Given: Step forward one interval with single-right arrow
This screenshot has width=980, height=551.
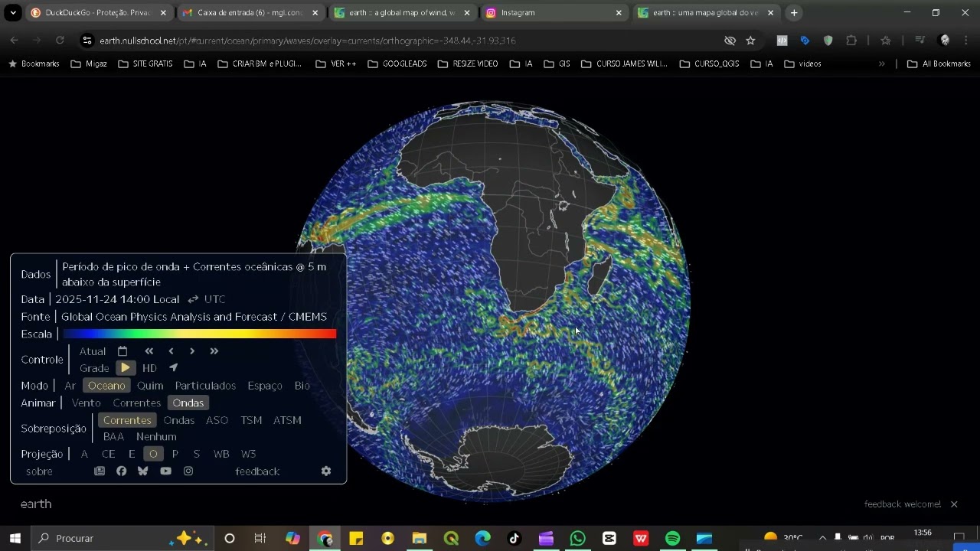Looking at the screenshot, I should coord(192,351).
